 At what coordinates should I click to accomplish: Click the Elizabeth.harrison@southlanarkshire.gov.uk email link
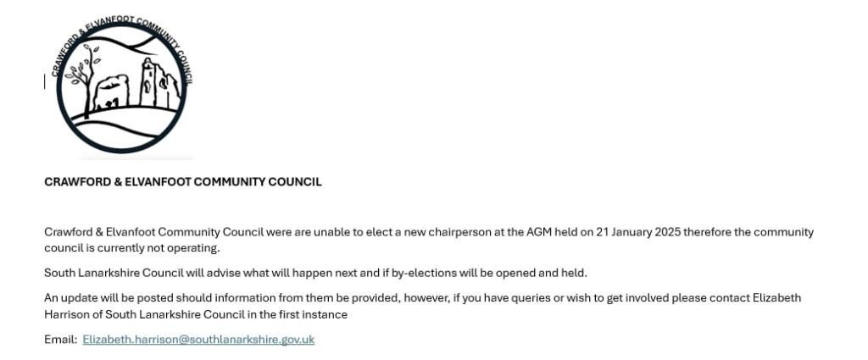[x=198, y=340]
